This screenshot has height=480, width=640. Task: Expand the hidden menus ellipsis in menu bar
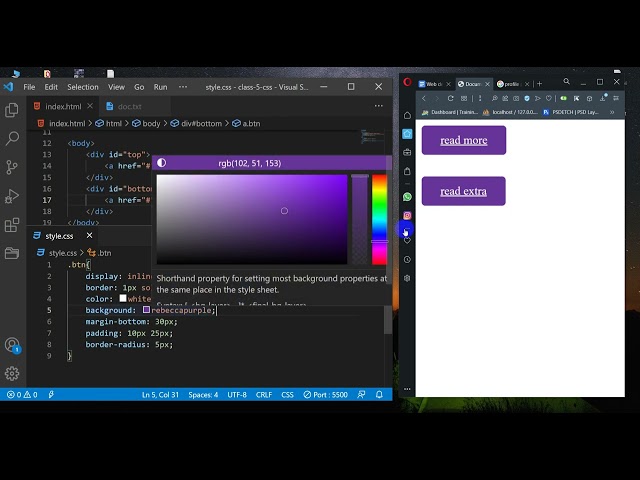click(183, 87)
